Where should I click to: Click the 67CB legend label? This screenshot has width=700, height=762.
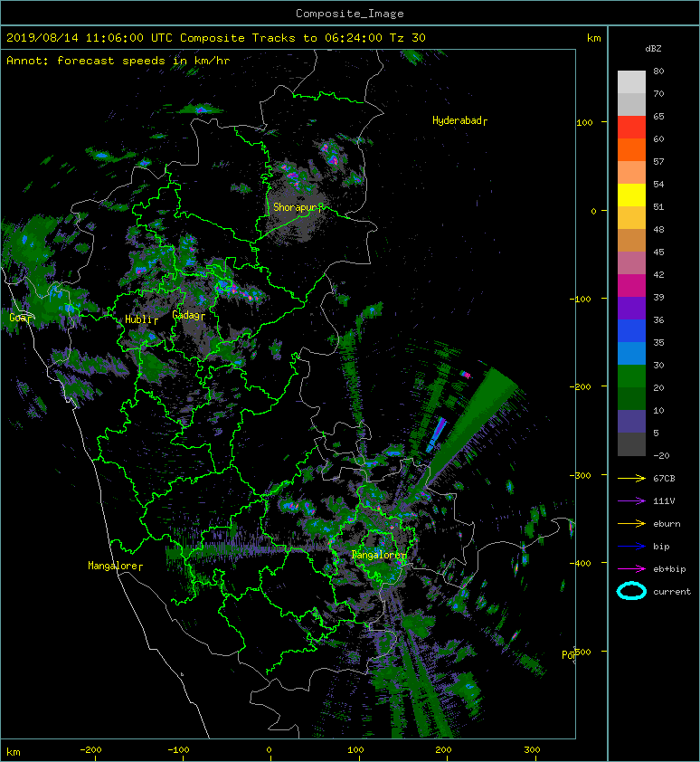pyautogui.click(x=664, y=479)
